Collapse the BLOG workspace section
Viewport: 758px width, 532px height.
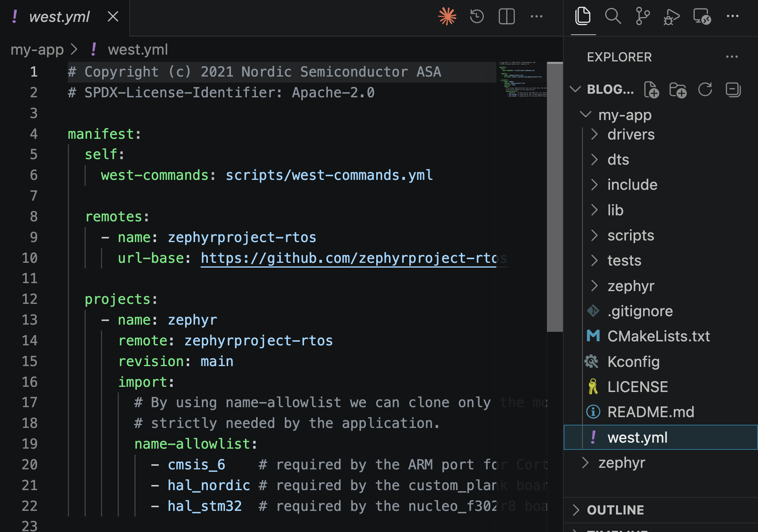[x=575, y=89]
